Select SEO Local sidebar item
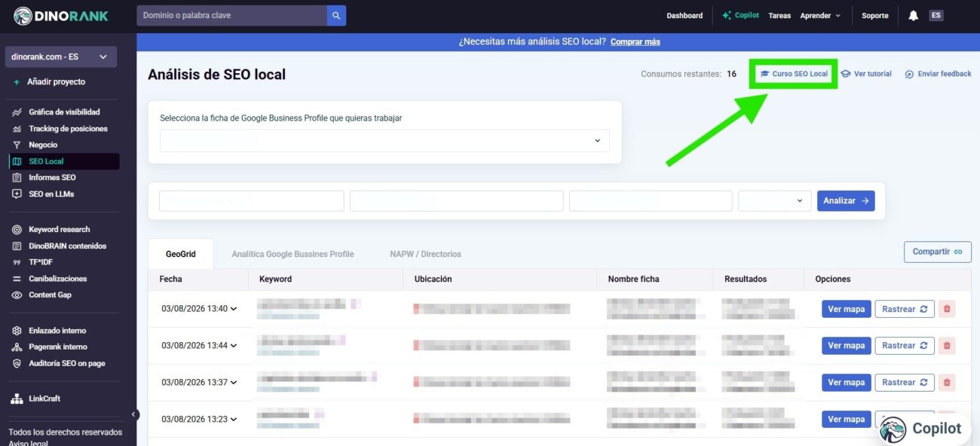980x446 pixels. [x=64, y=161]
